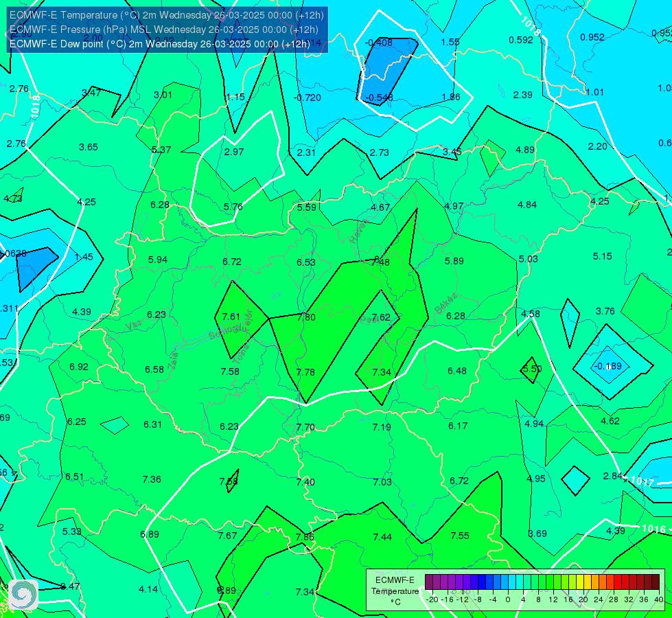Click the 5.50 value on the map
Screen dimensions: 672x618
tap(532, 369)
